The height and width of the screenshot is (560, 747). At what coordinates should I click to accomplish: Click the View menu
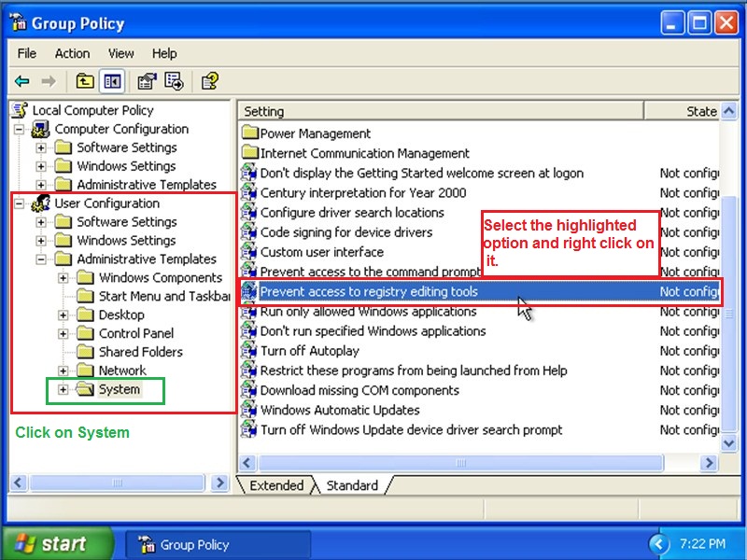coord(120,53)
